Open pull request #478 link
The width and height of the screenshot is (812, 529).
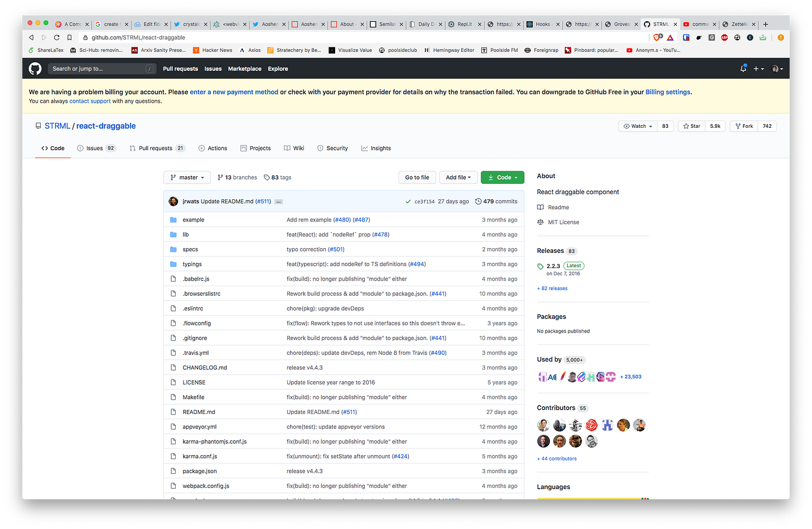(x=381, y=235)
